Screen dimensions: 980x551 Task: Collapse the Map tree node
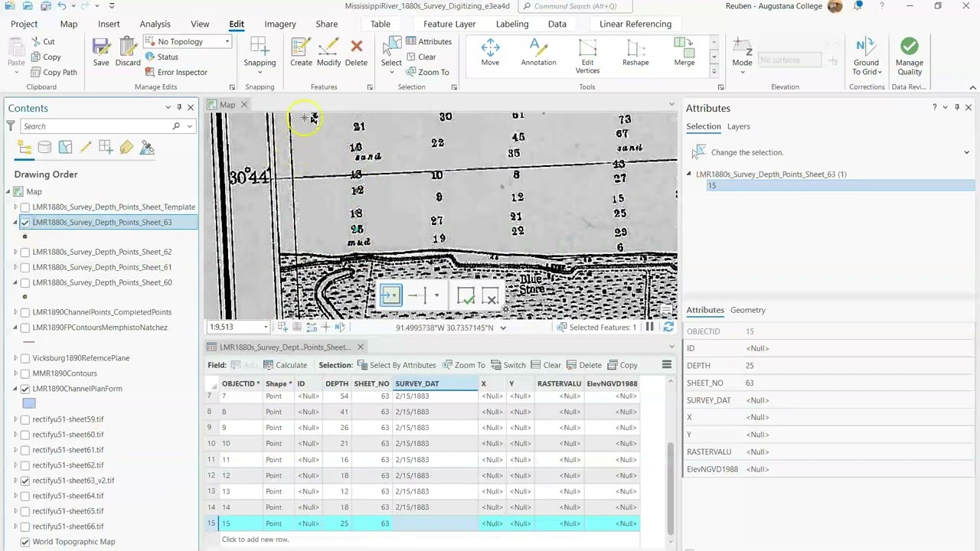click(x=8, y=191)
